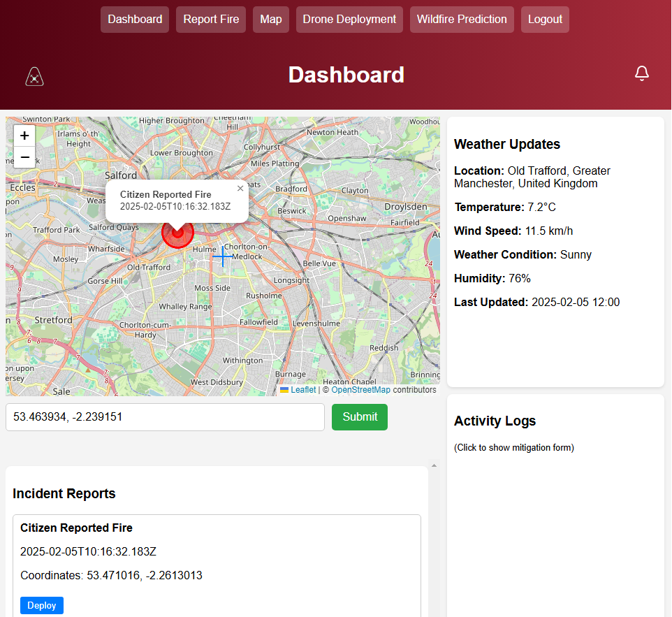672x617 pixels.
Task: Click the Levenshulme label on the map
Action: coord(316,324)
